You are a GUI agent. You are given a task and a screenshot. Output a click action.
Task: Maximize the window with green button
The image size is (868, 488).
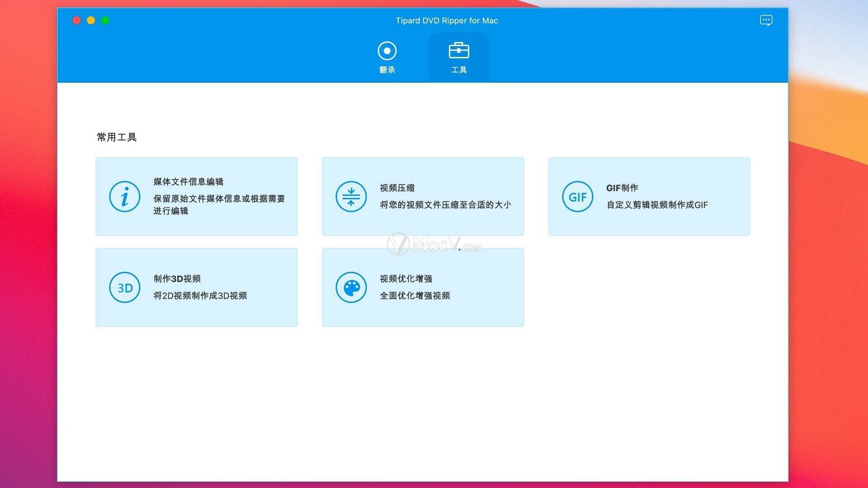tap(105, 20)
